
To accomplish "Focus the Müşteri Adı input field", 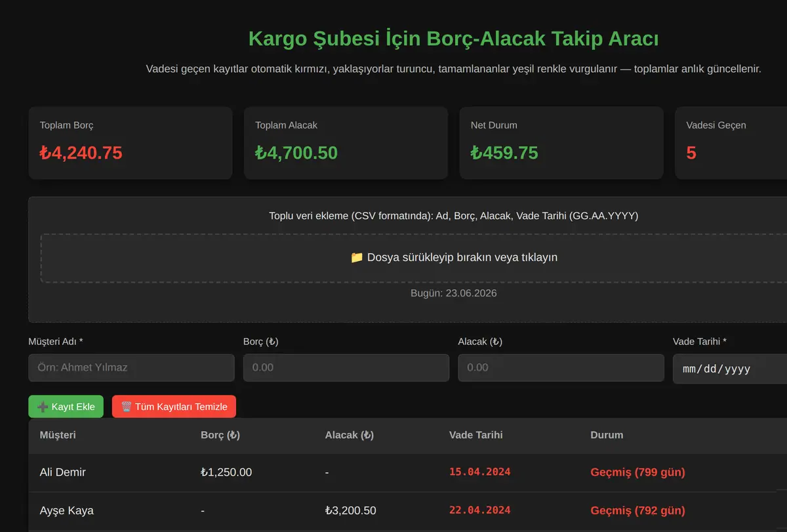I will point(131,367).
